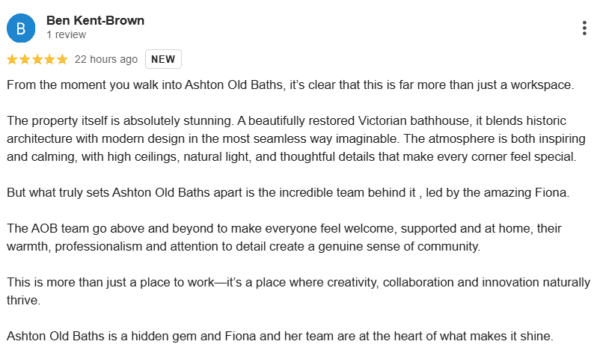Click the blue 'B' reviewer avatar
The height and width of the screenshot is (362, 600).
21,28
